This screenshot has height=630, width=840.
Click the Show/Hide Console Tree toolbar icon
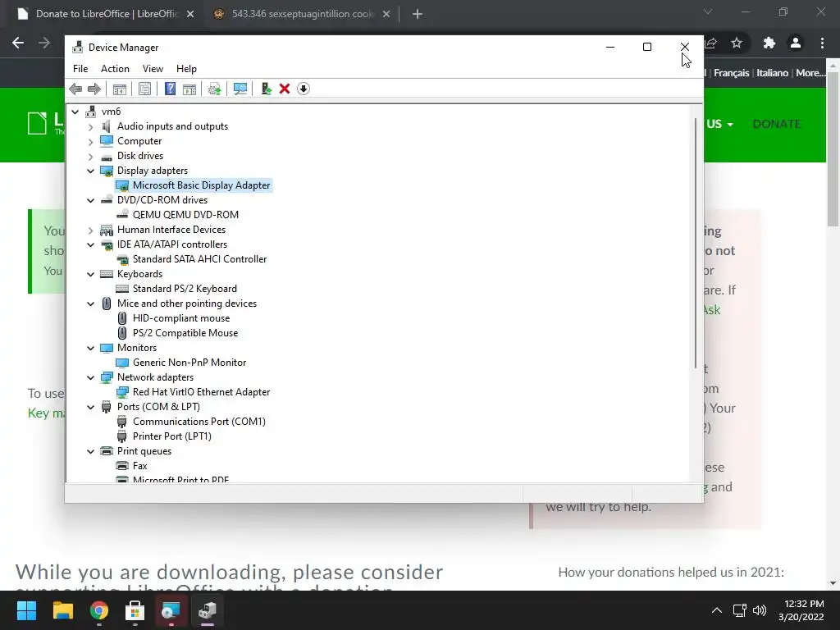coord(120,89)
